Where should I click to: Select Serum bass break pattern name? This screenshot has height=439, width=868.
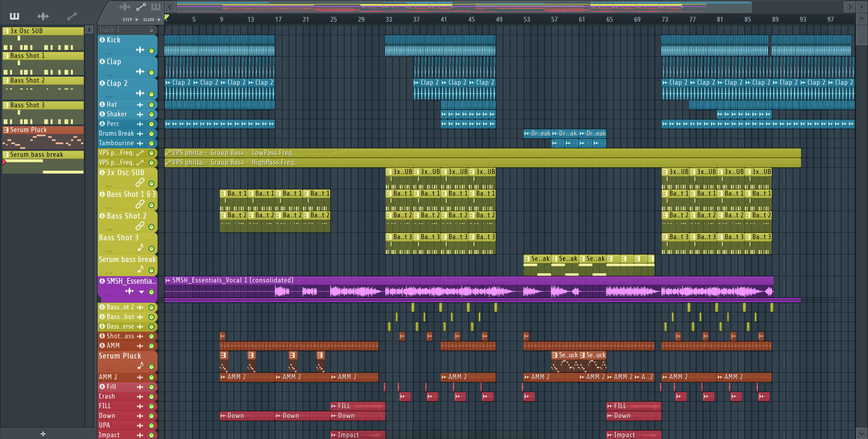click(36, 155)
